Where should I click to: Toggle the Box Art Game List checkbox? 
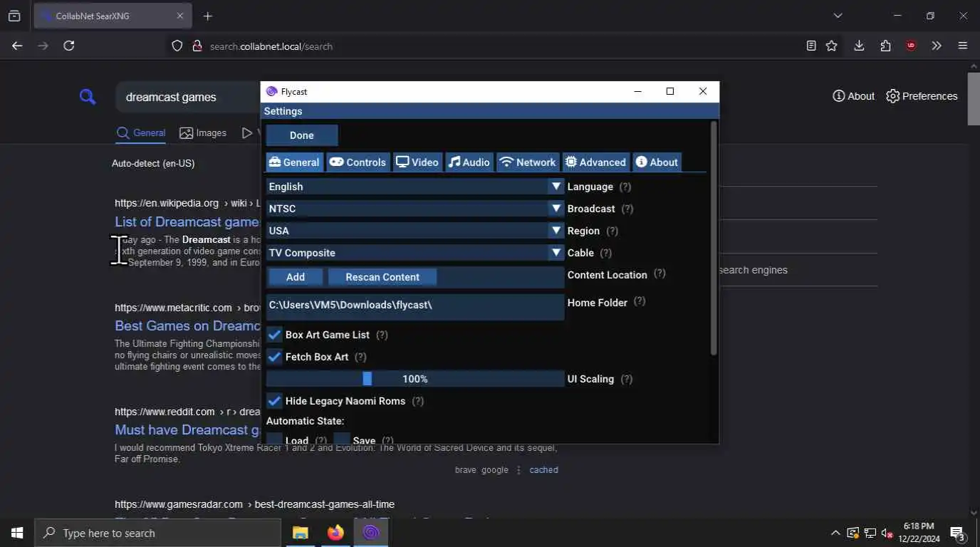click(274, 335)
